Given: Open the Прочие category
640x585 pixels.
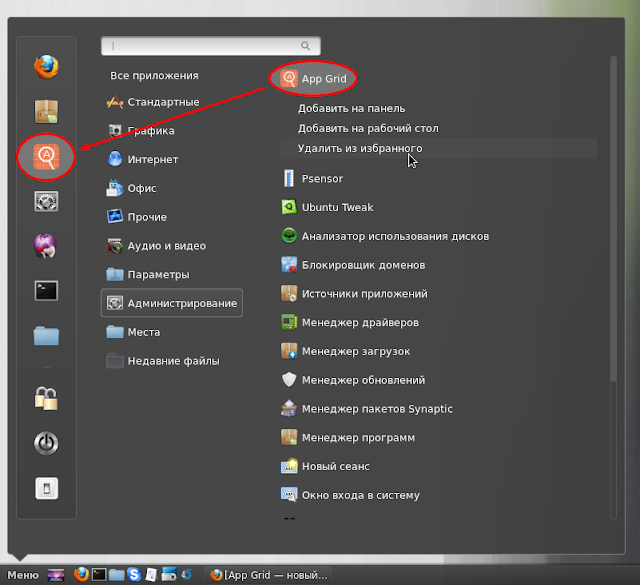Looking at the screenshot, I should [137, 217].
